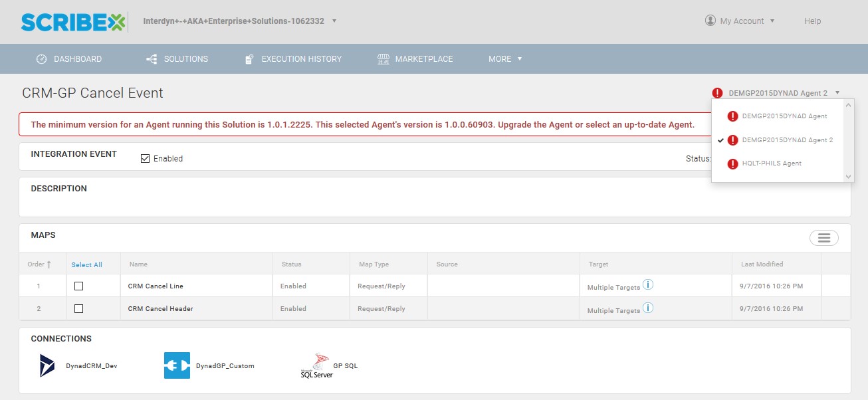
Task: Click Request/Reply in CRM Cancel Line row
Action: coord(381,286)
